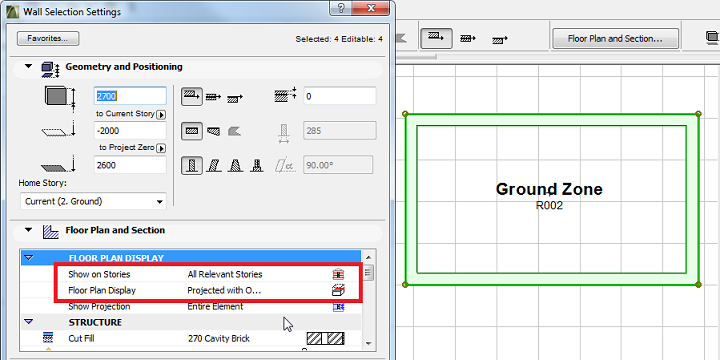This screenshot has height=360, width=720.
Task: Click the wall thickness icon beside 285
Action: point(283,133)
